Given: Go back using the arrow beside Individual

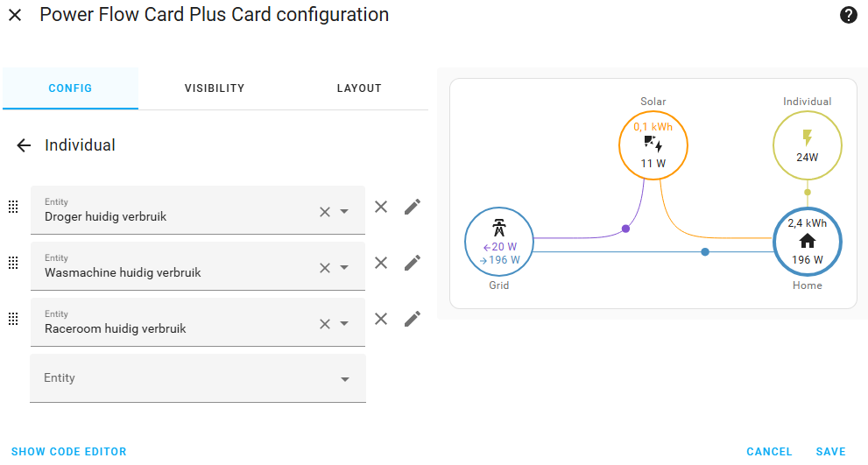Looking at the screenshot, I should pyautogui.click(x=24, y=145).
